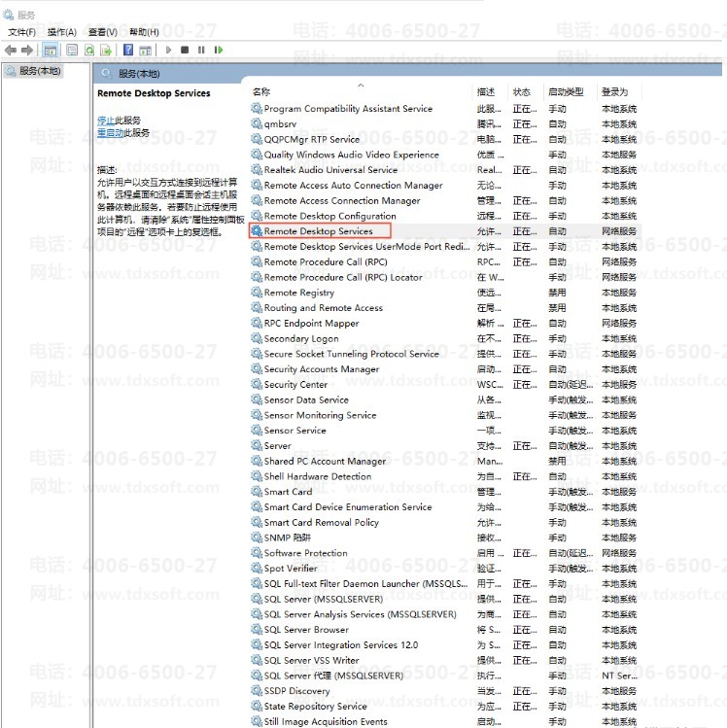The image size is (727, 728).
Task: Sort by the 启动类型 column header
Action: [566, 92]
